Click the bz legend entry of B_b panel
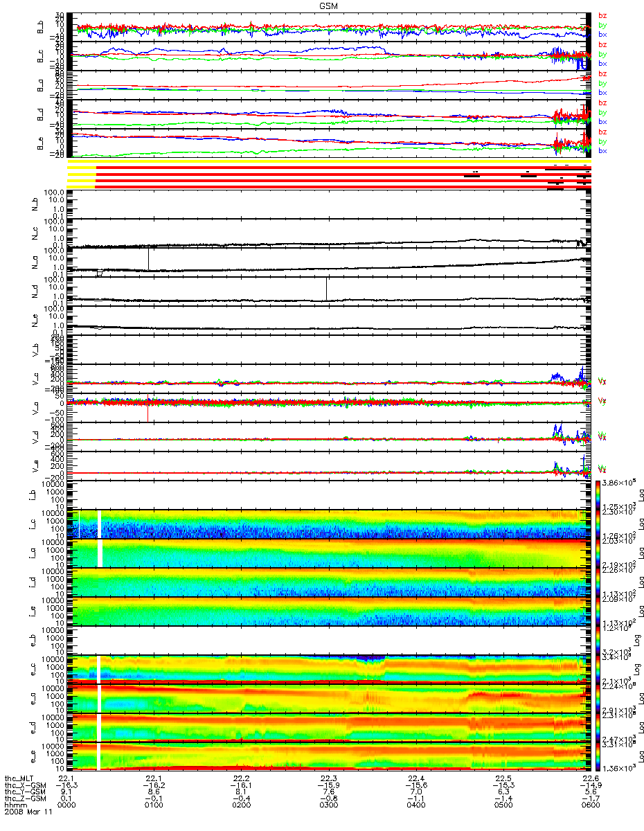The image size is (644, 831). [602, 15]
